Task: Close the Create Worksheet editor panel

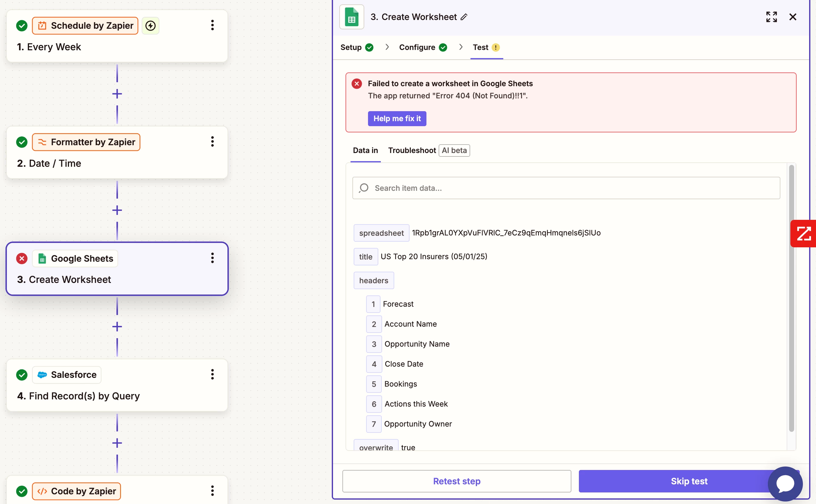Action: pyautogui.click(x=793, y=17)
